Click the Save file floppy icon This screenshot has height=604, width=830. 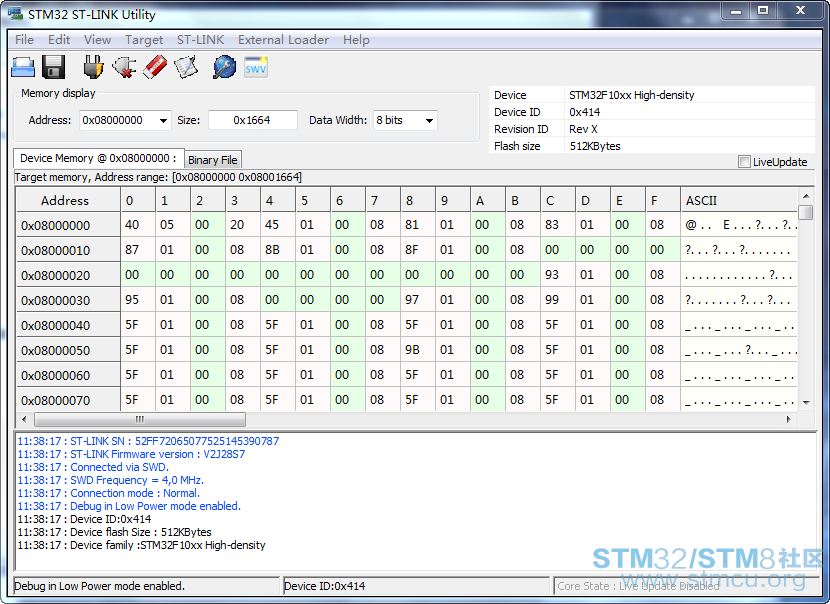pos(53,67)
